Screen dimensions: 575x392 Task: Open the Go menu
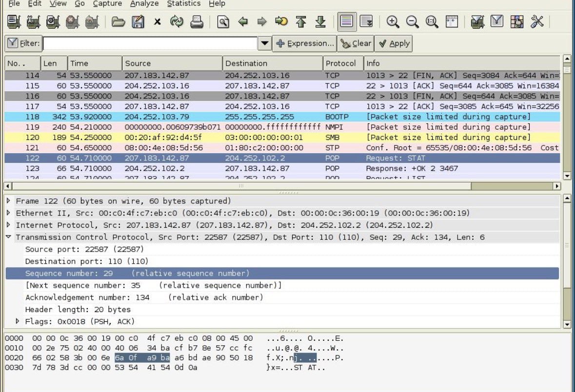coord(79,4)
